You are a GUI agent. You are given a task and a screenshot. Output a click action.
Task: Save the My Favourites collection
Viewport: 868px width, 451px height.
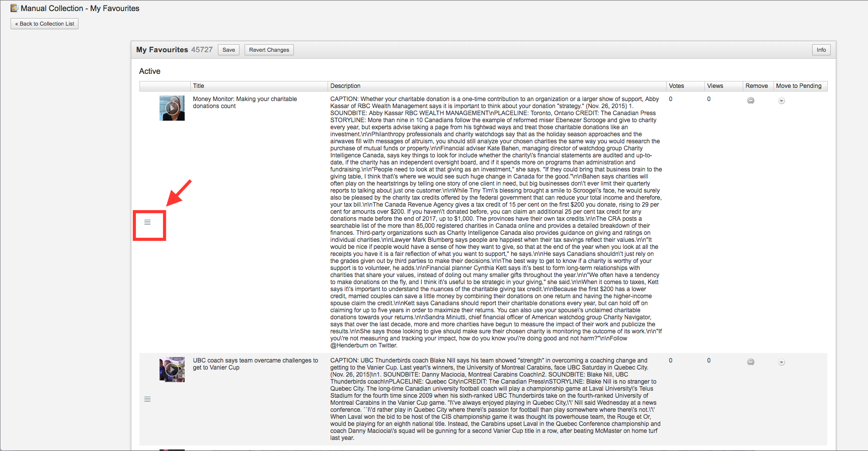pyautogui.click(x=228, y=50)
